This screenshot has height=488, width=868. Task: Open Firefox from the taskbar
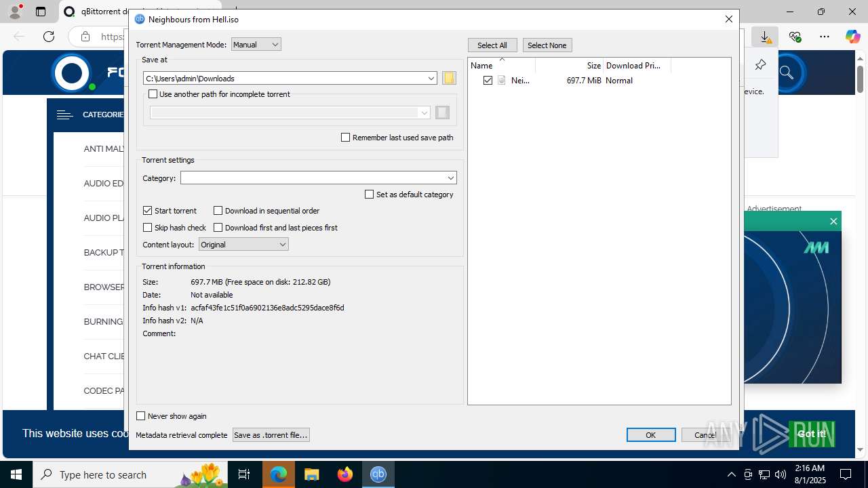345,474
